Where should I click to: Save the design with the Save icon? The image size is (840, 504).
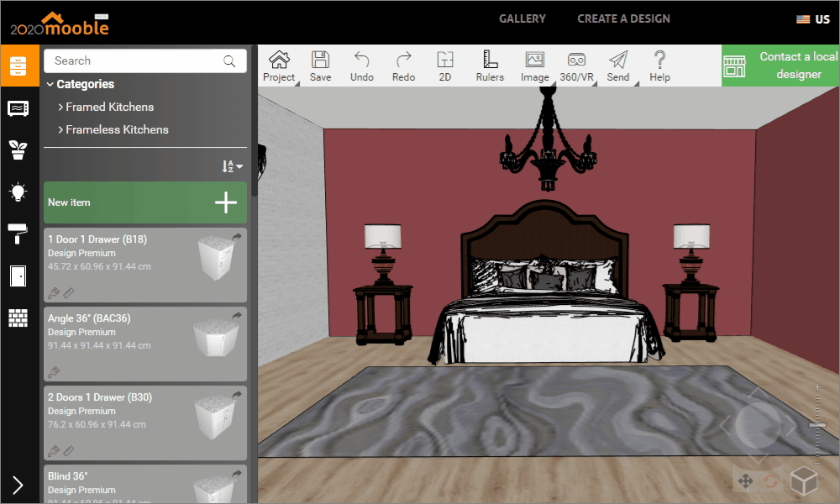320,66
